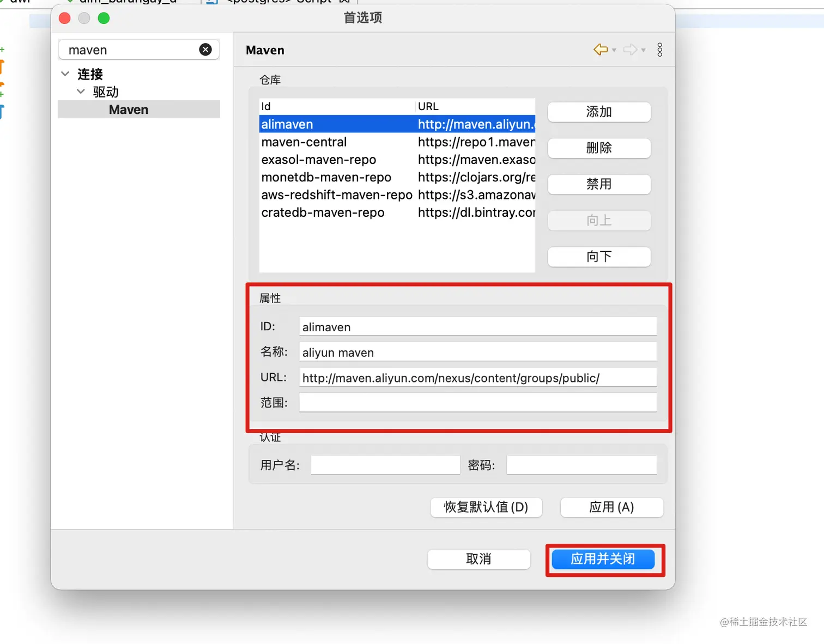Go back with the yellow arrow icon
Image resolution: width=824 pixels, height=644 pixels.
[x=601, y=50]
